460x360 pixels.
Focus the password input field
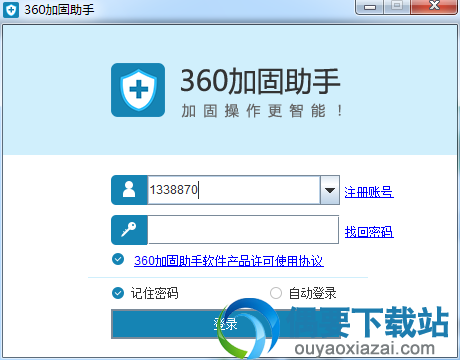243,230
